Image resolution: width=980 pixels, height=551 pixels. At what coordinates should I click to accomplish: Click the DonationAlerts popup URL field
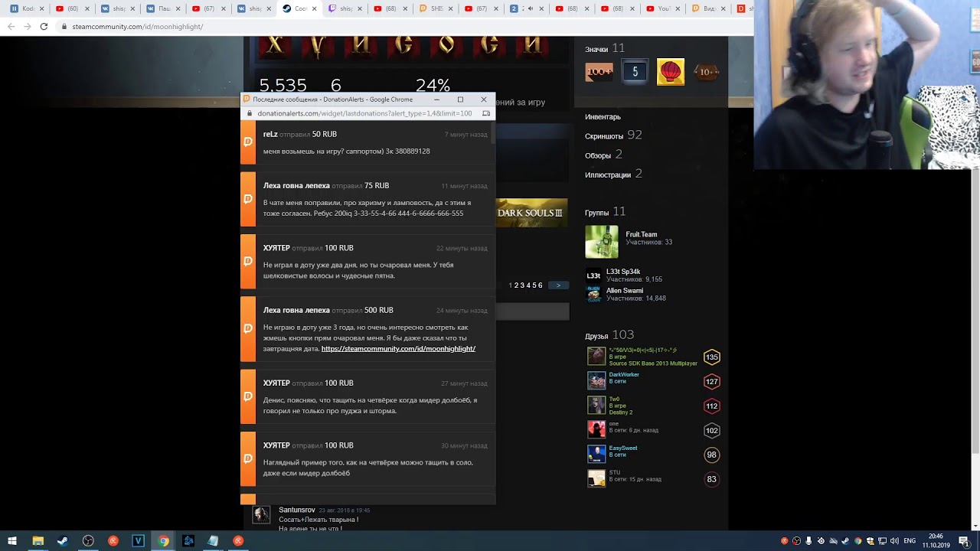tap(364, 113)
